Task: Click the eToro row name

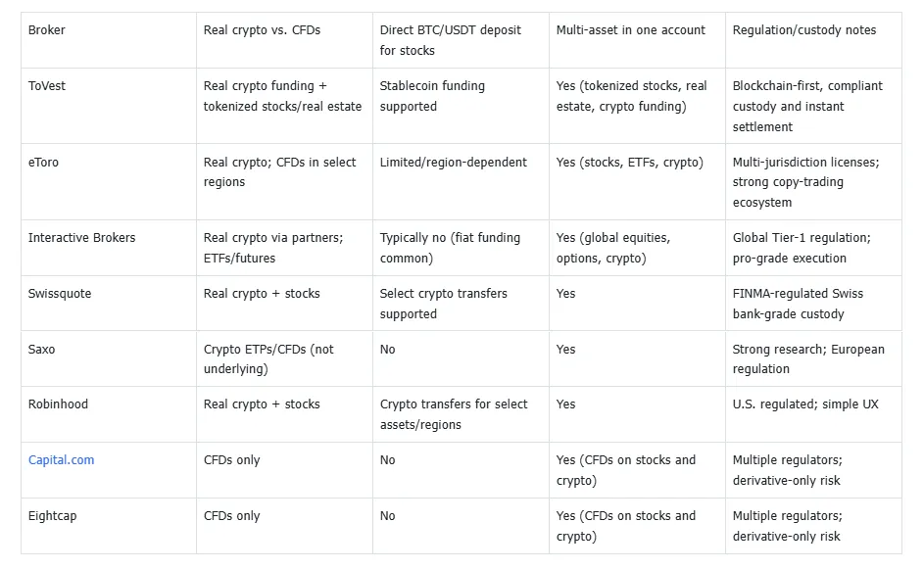Action: point(43,163)
